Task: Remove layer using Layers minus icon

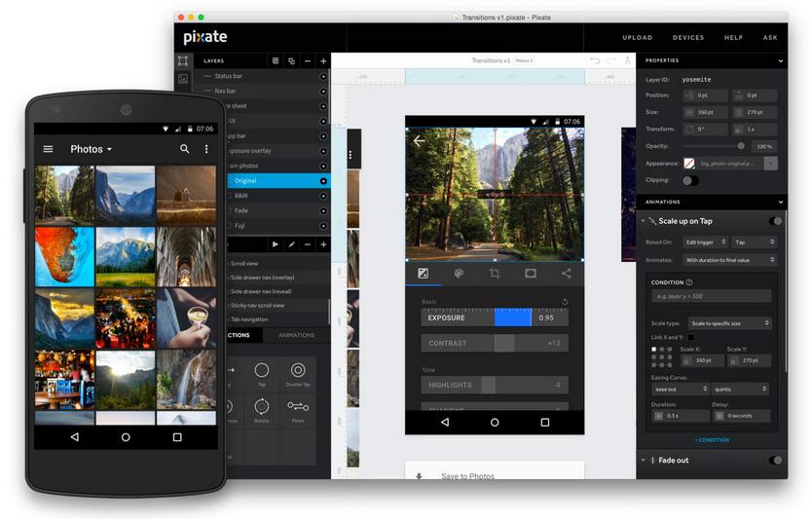Action: tap(308, 61)
